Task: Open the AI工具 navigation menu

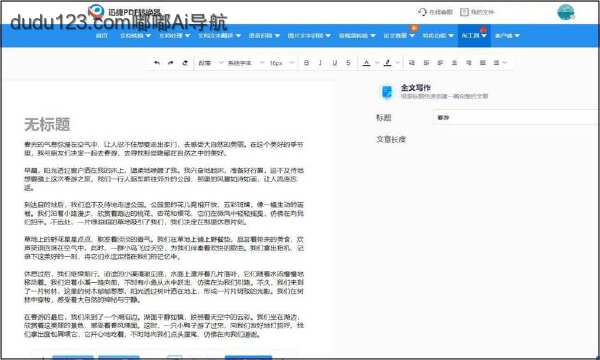Action: pyautogui.click(x=474, y=36)
